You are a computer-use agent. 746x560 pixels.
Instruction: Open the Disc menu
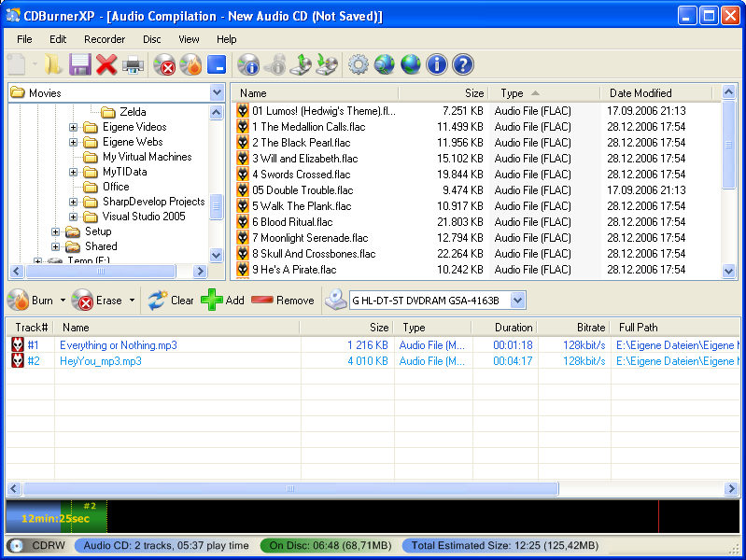point(151,39)
